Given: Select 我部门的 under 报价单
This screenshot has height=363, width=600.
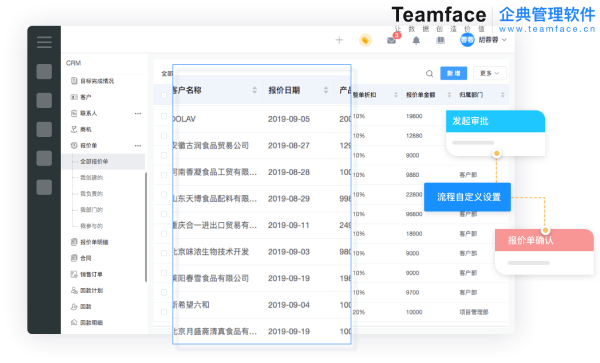Looking at the screenshot, I should click(x=91, y=210).
